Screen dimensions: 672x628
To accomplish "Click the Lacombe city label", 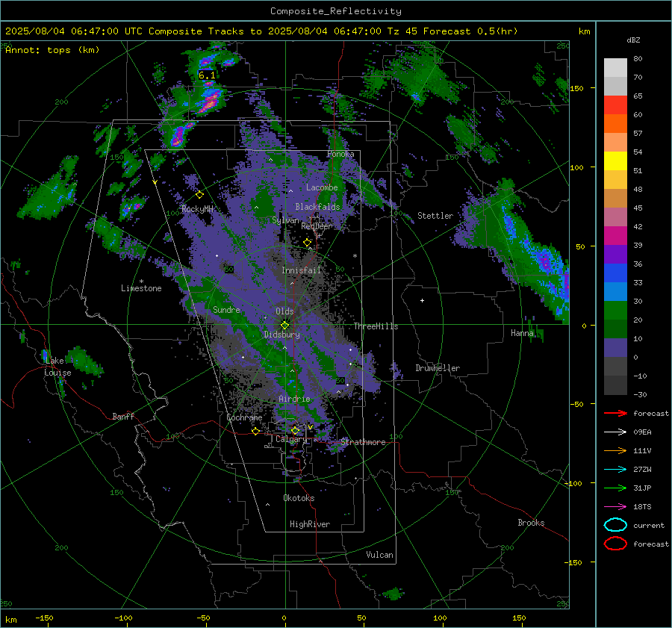I will click(x=322, y=187).
